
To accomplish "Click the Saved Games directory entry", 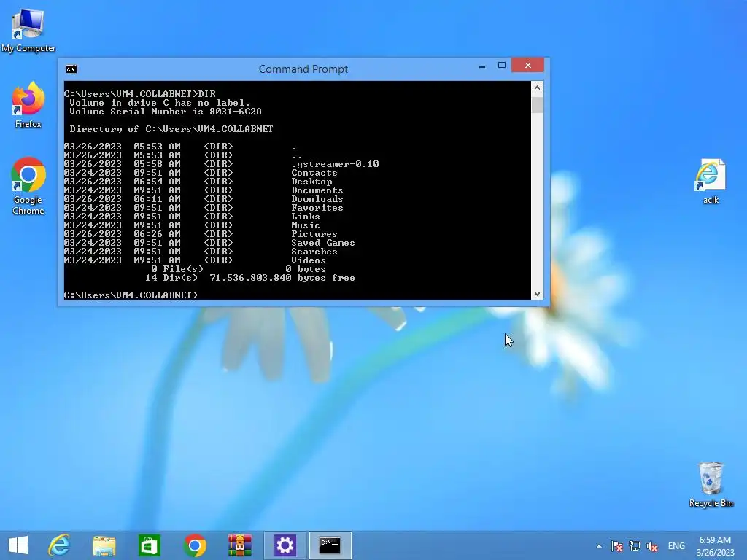I will (x=323, y=243).
